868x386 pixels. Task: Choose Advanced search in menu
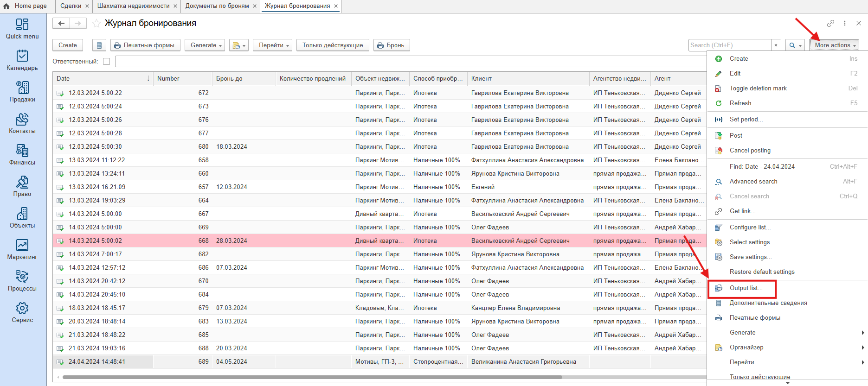click(753, 182)
